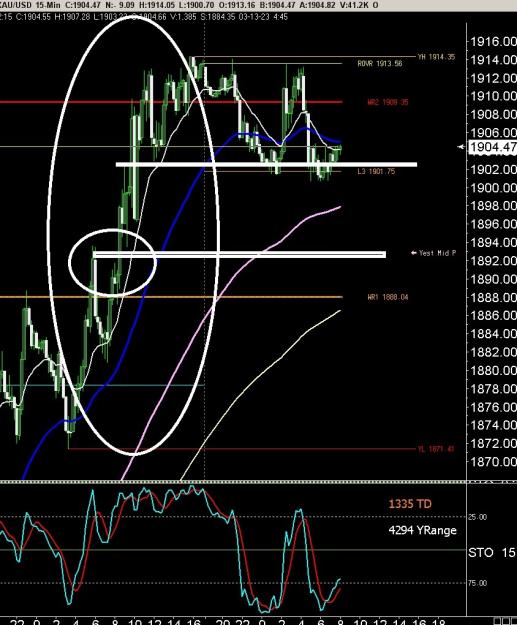Viewport: 517px width, 625px height.
Task: Click the WR1 1888.04 orange label
Action: click(388, 297)
